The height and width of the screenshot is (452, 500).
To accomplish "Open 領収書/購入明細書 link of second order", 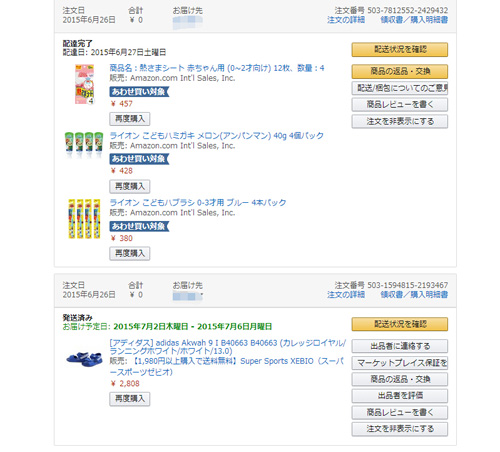I will 414,294.
